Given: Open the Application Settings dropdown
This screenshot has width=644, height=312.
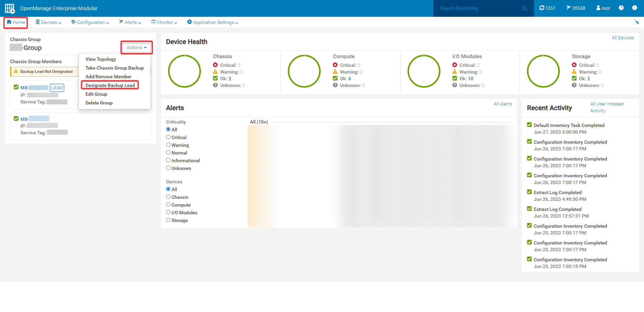Looking at the screenshot, I should point(212,22).
